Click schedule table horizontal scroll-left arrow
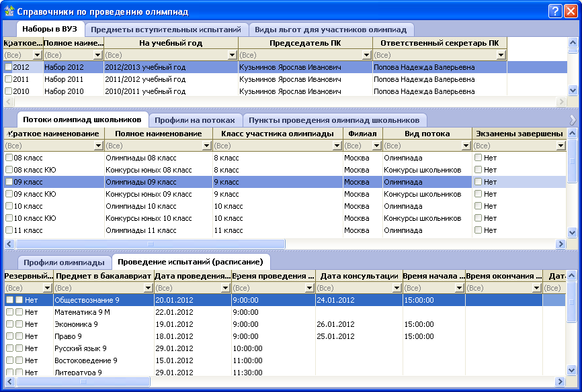 [x=9, y=382]
